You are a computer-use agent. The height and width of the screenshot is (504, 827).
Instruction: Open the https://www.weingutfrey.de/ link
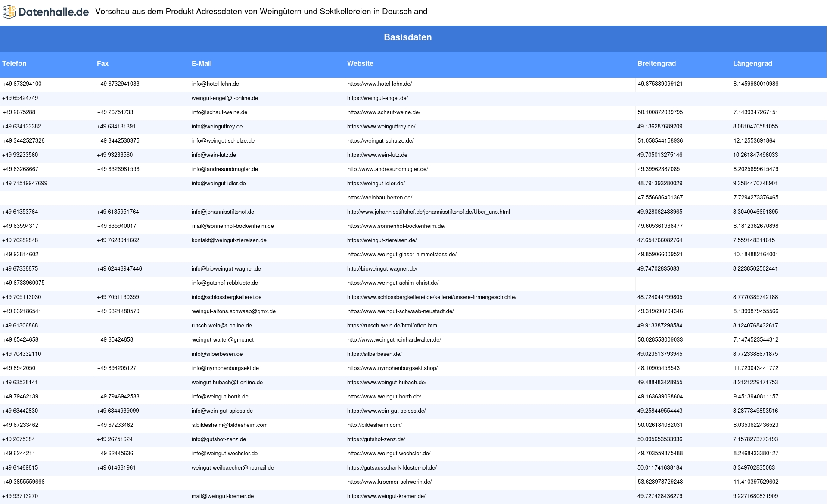[x=381, y=127]
